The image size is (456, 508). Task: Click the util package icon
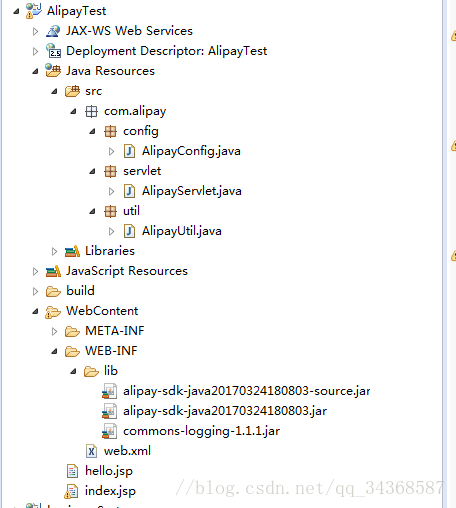click(110, 211)
